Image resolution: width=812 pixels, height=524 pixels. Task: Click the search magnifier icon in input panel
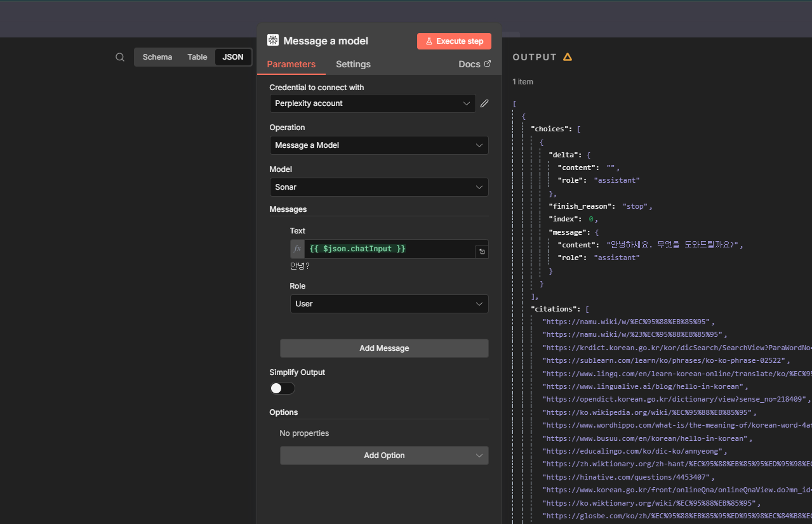(120, 57)
